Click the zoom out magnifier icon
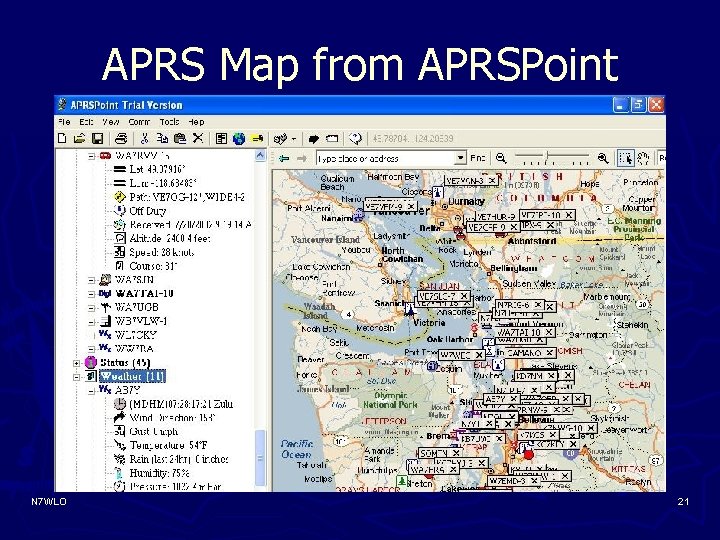The height and width of the screenshot is (540, 720). 501,158
